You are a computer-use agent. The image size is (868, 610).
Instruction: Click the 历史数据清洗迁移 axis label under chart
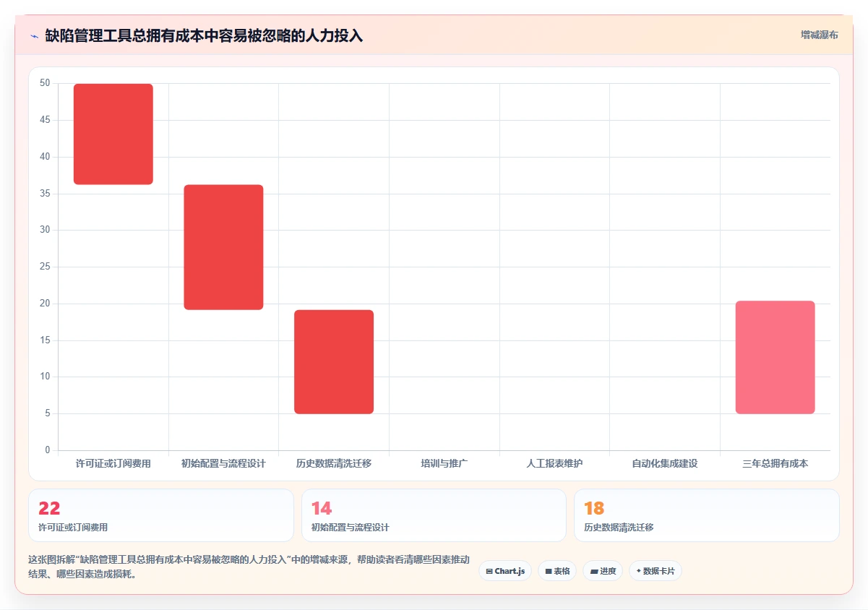(334, 463)
